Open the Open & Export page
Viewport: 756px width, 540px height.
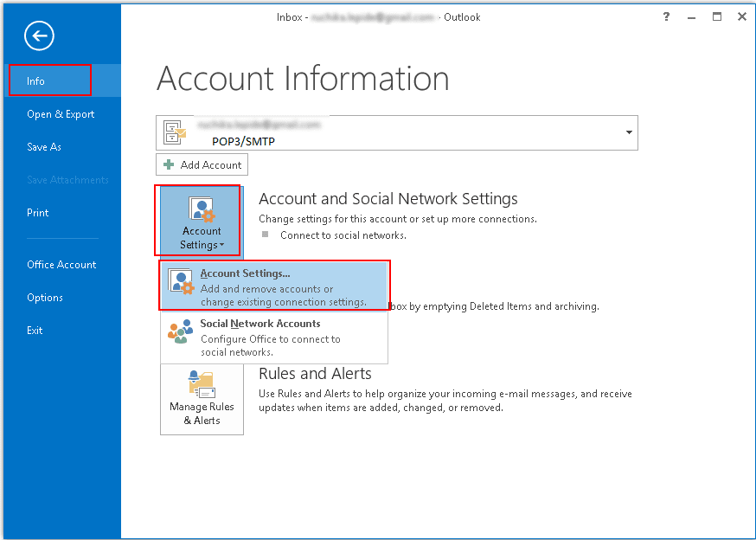click(61, 113)
